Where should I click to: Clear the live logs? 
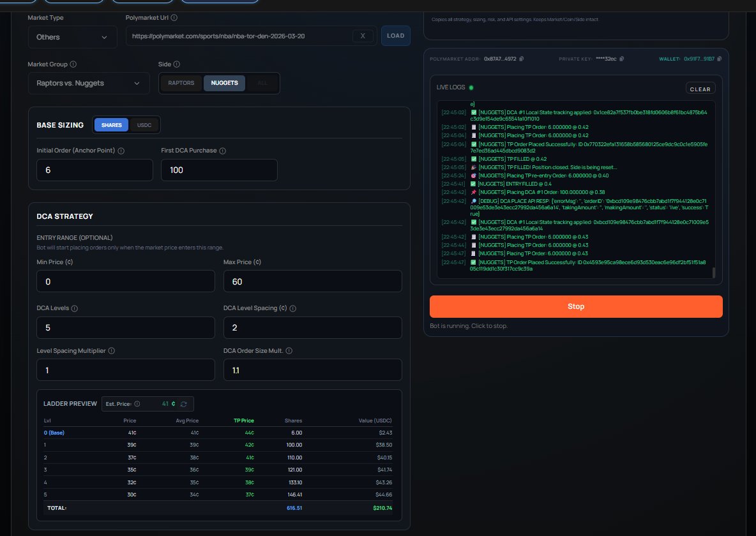[700, 89]
